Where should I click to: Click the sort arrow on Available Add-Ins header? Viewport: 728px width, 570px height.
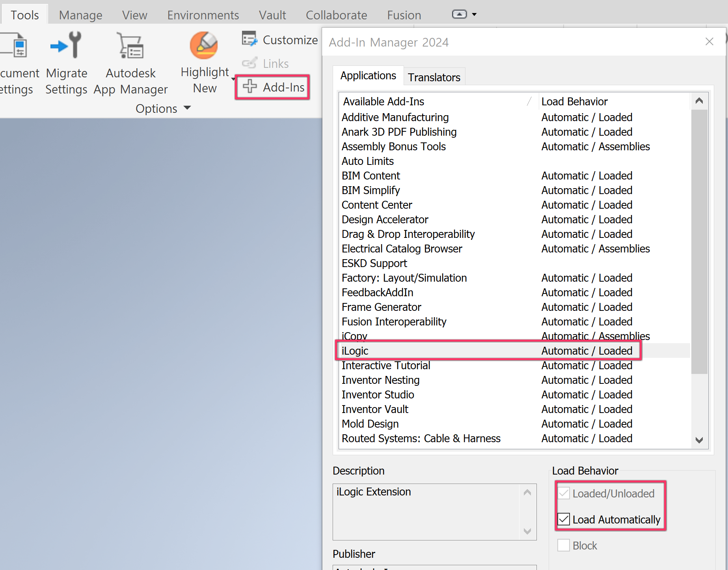point(529,101)
